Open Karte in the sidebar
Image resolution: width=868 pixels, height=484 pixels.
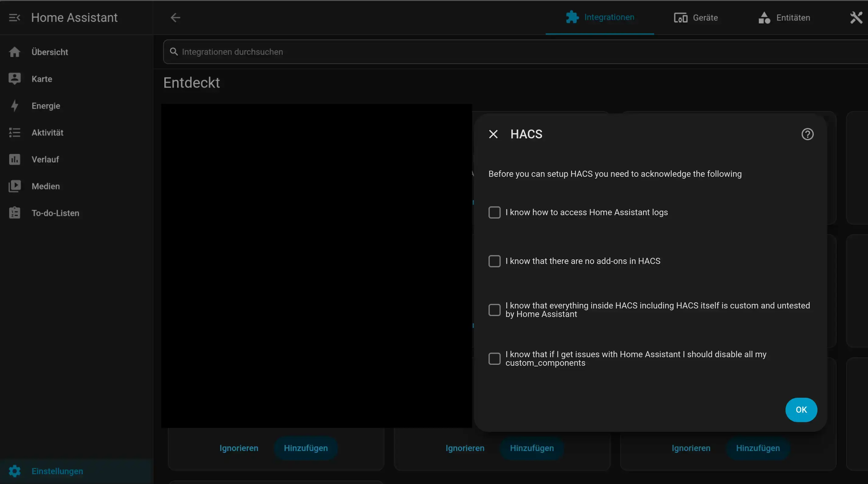tap(77, 79)
